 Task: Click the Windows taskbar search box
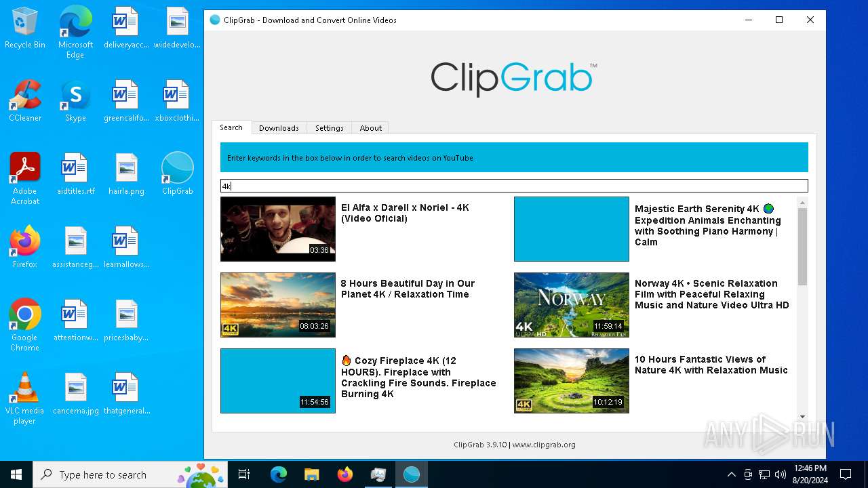[132, 474]
